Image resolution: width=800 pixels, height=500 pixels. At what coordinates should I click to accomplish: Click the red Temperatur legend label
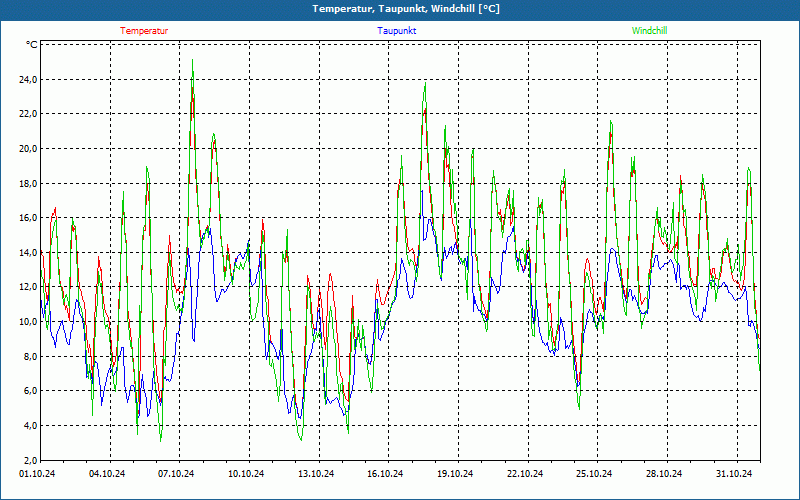click(x=144, y=31)
